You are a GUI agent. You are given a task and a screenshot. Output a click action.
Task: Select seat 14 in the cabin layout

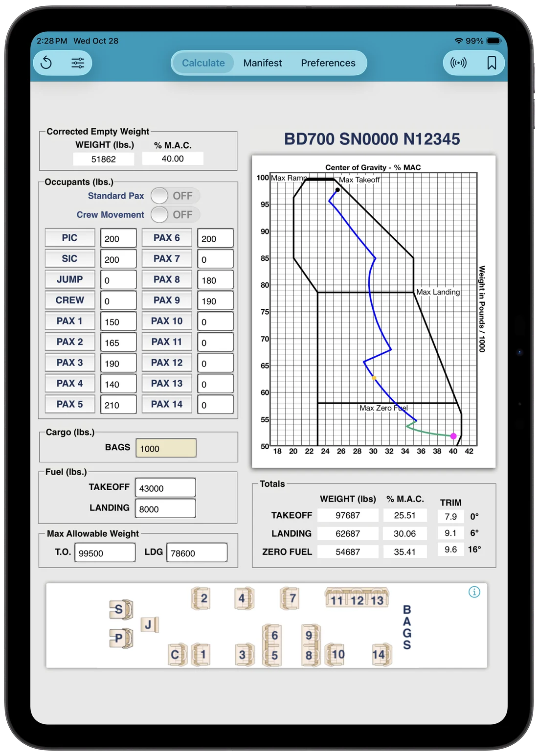(x=381, y=655)
